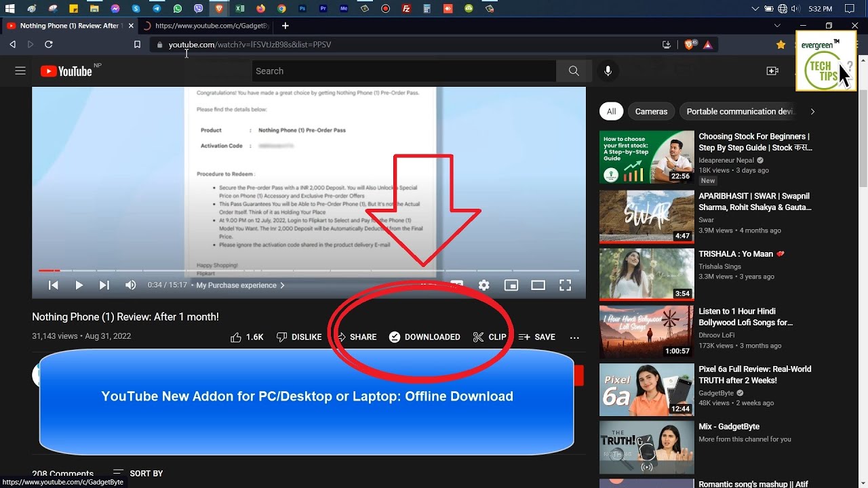The width and height of the screenshot is (868, 488).
Task: Click the Downloaded button
Action: tap(425, 337)
